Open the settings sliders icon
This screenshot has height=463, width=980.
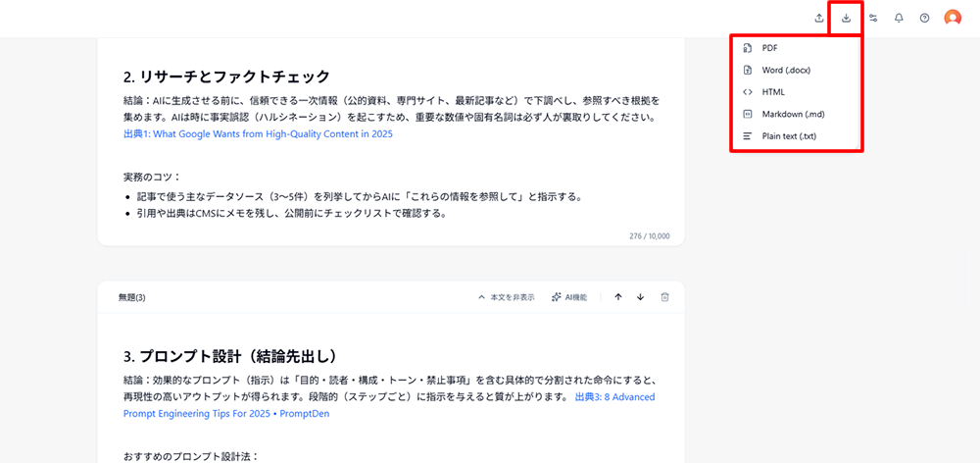tap(872, 18)
